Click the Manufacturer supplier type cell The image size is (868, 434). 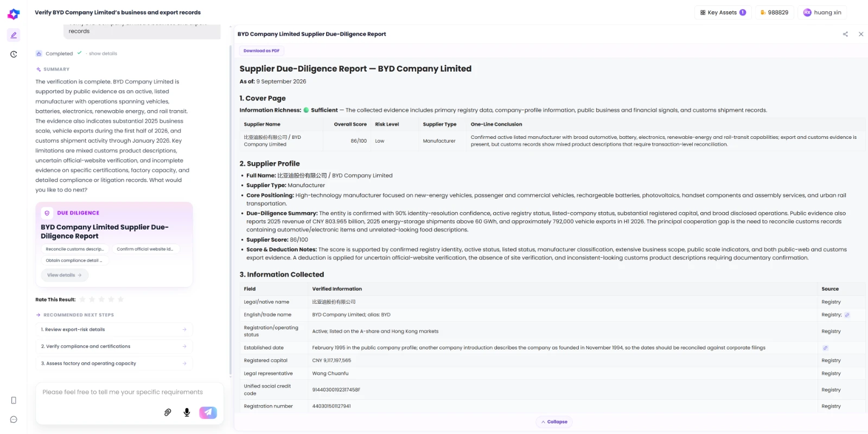point(443,141)
